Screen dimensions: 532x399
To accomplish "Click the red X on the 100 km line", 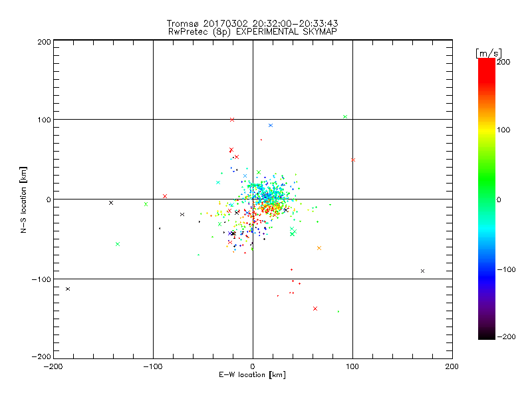I will coord(232,120).
